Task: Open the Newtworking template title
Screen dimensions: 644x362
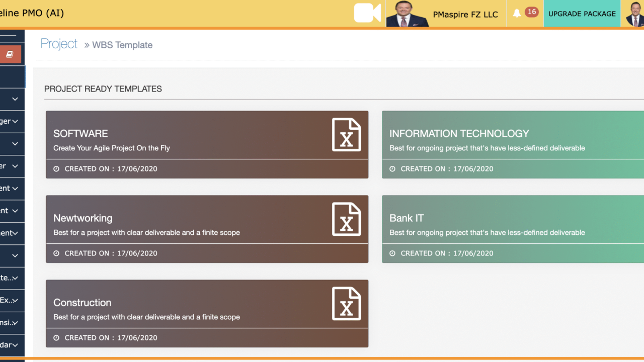Action: pos(83,218)
